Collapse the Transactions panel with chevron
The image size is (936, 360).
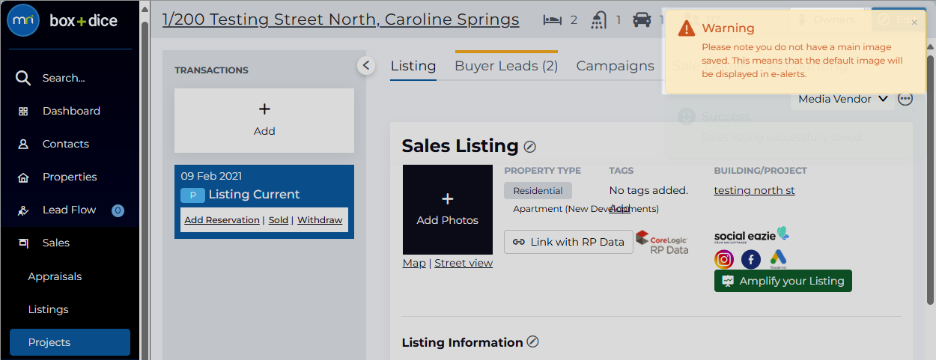[366, 65]
